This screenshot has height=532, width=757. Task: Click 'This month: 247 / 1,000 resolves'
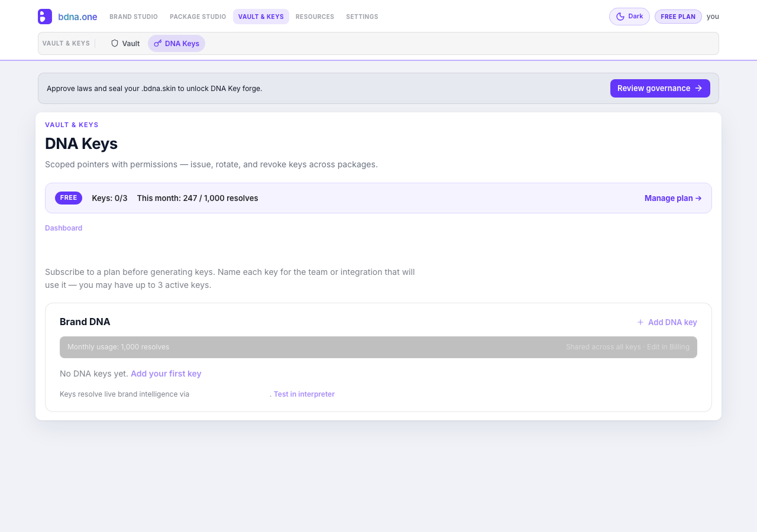coord(198,198)
